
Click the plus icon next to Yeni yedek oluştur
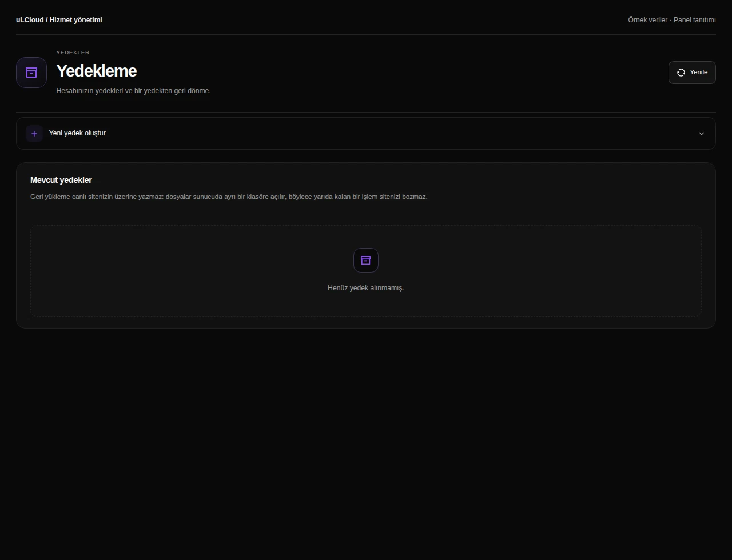coord(34,133)
